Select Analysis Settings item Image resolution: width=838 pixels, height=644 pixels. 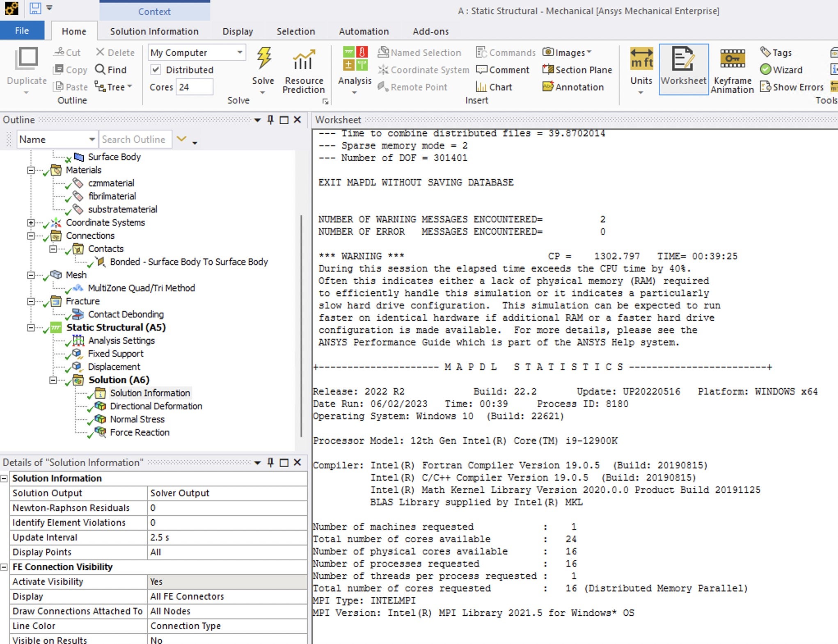click(x=121, y=340)
